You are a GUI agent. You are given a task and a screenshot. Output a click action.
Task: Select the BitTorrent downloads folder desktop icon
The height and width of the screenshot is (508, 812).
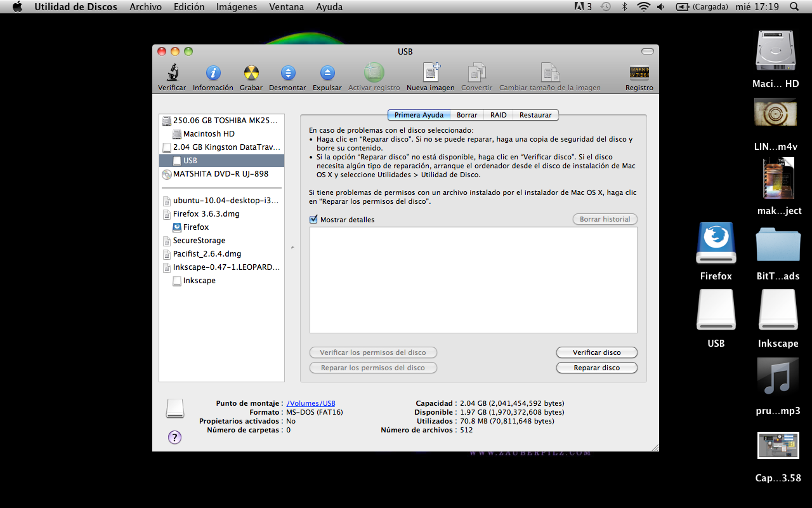click(x=778, y=244)
